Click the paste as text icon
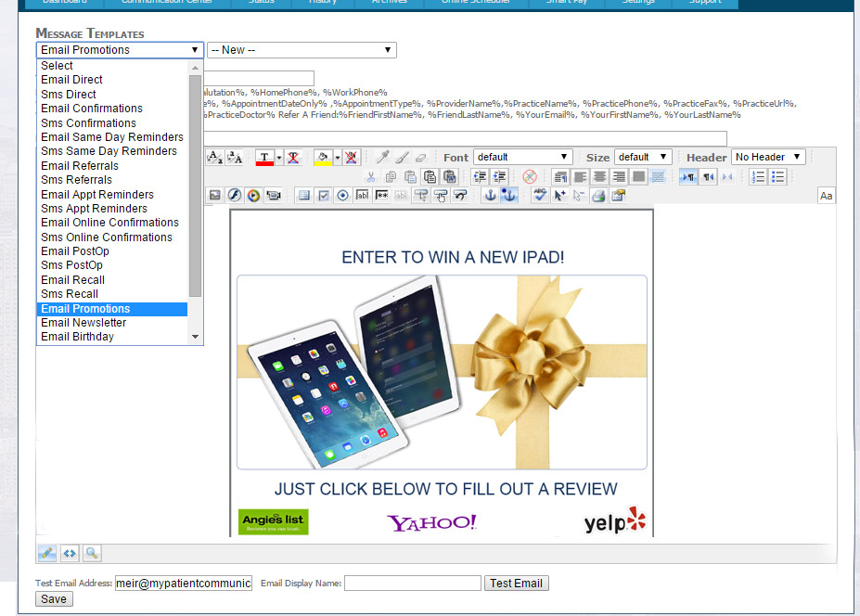This screenshot has width=860, height=616. [x=430, y=176]
